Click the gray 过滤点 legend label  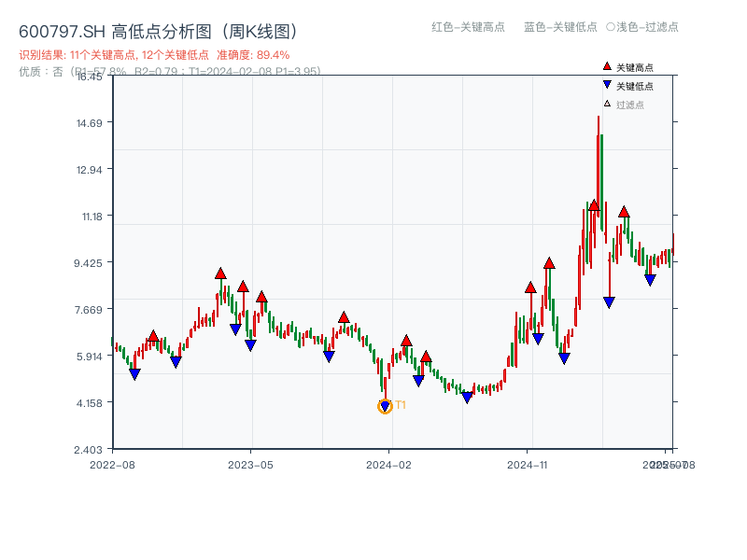(x=629, y=105)
